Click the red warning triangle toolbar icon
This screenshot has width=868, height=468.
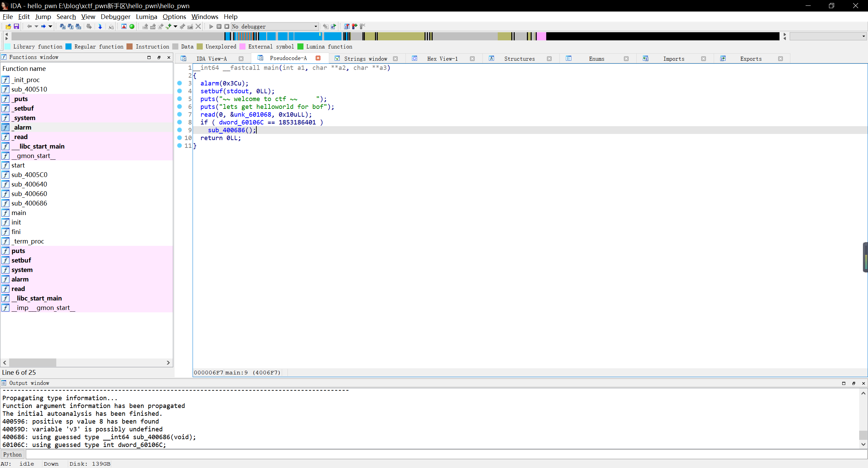point(124,26)
